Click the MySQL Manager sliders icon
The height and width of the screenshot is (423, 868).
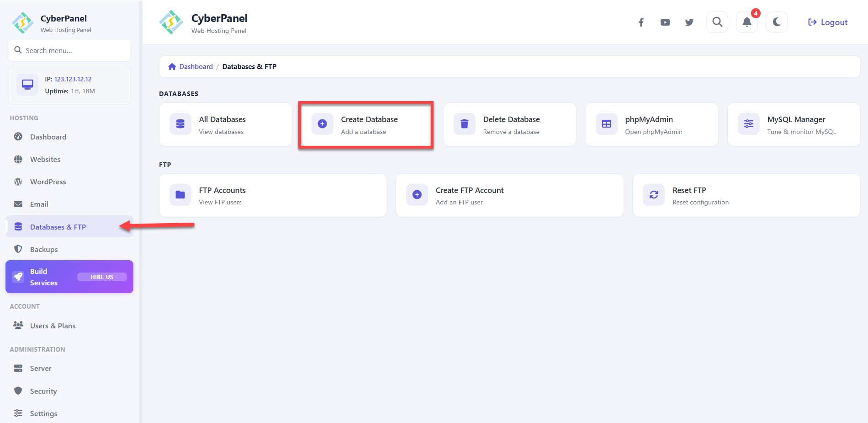(749, 124)
